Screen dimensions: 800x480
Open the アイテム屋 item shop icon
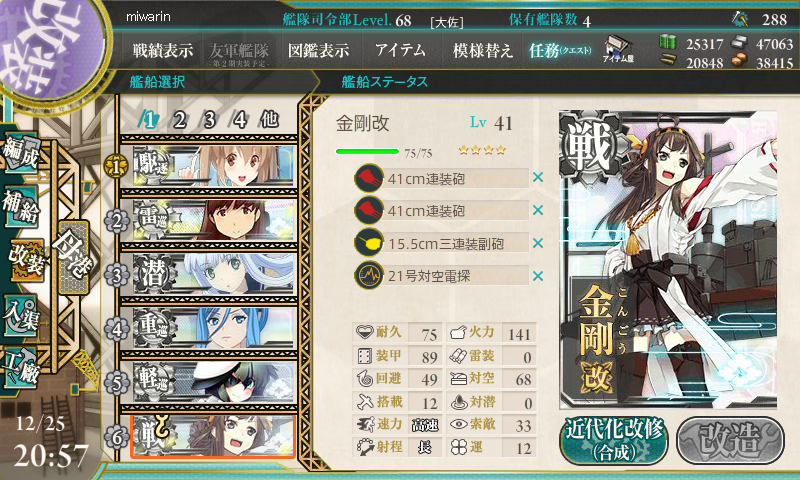click(x=618, y=50)
